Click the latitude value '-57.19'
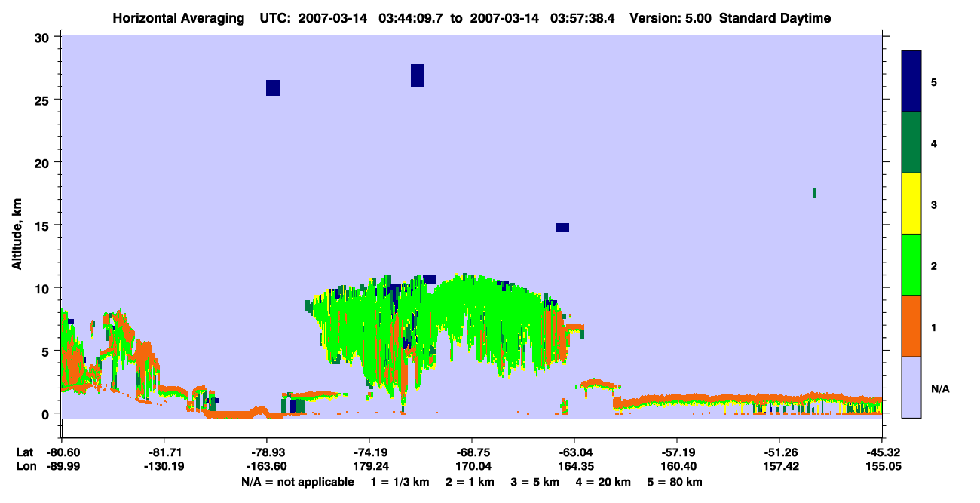 (x=677, y=452)
